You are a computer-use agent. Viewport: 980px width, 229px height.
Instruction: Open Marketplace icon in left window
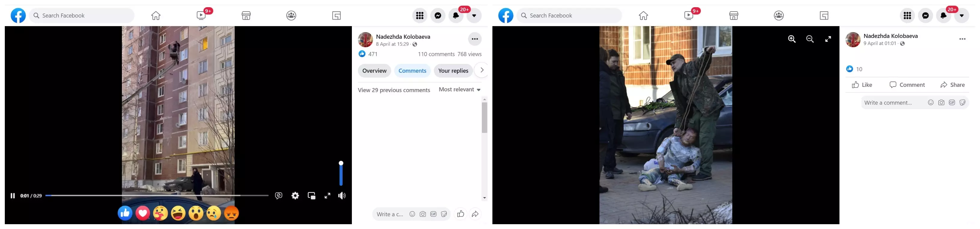[246, 16]
